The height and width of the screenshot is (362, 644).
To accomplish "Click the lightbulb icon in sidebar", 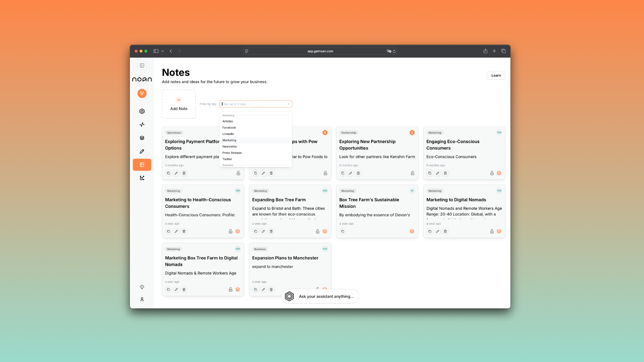I will [142, 287].
